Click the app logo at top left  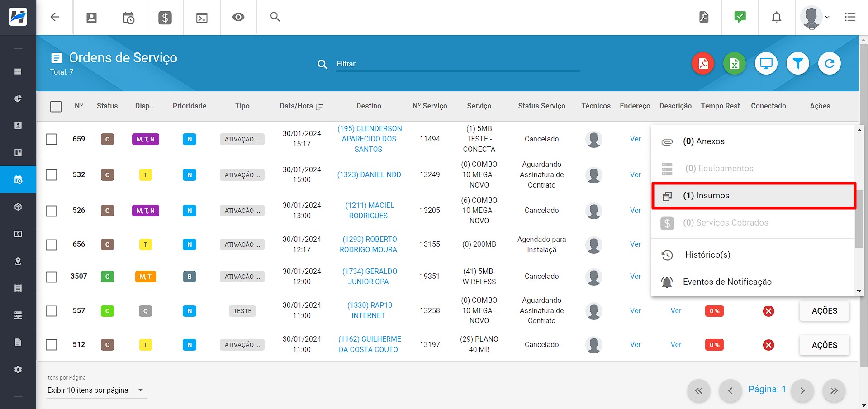point(18,17)
